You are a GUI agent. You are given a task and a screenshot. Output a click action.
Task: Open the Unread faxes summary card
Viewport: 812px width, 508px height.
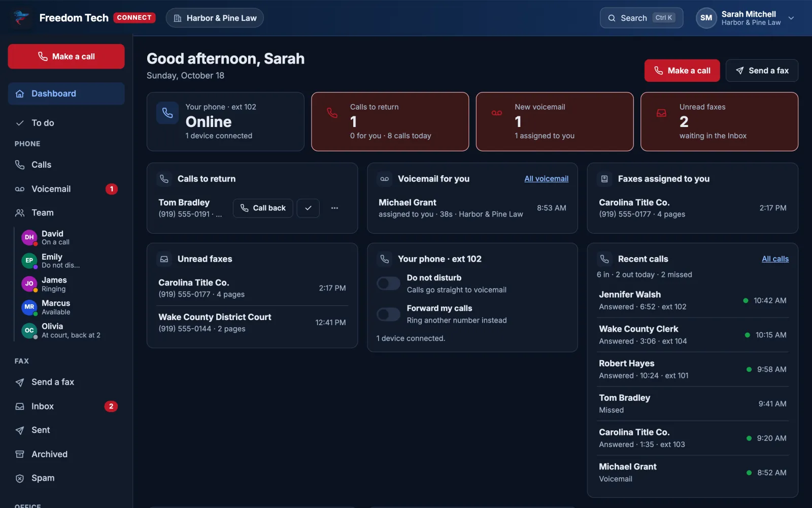(719, 121)
